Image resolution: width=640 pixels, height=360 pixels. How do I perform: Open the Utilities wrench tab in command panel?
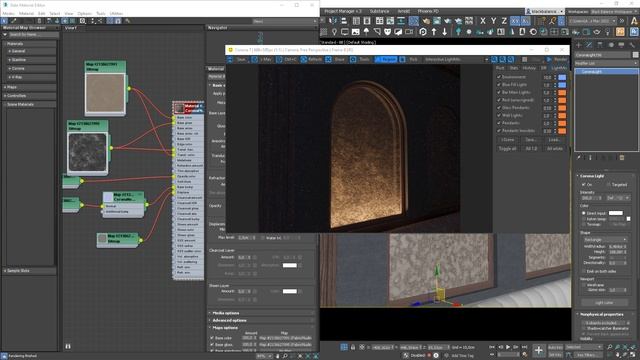pyautogui.click(x=632, y=45)
